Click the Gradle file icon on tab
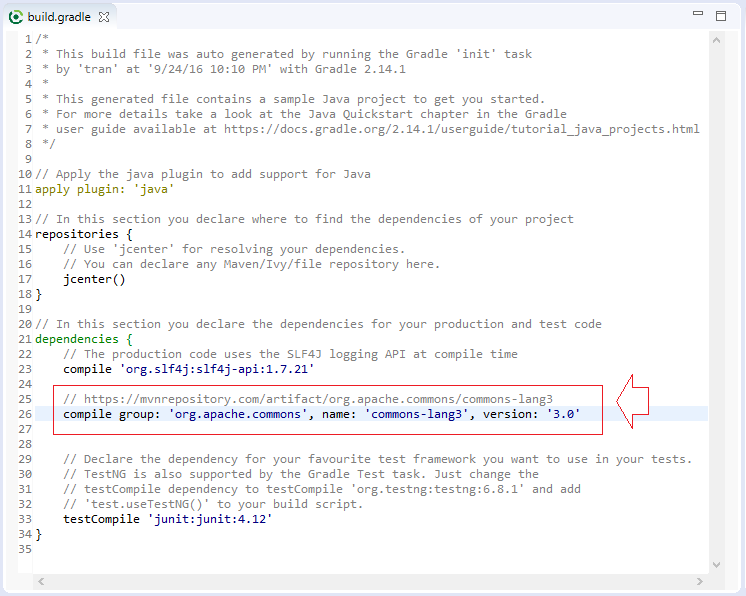This screenshot has width=746, height=596. coord(16,17)
